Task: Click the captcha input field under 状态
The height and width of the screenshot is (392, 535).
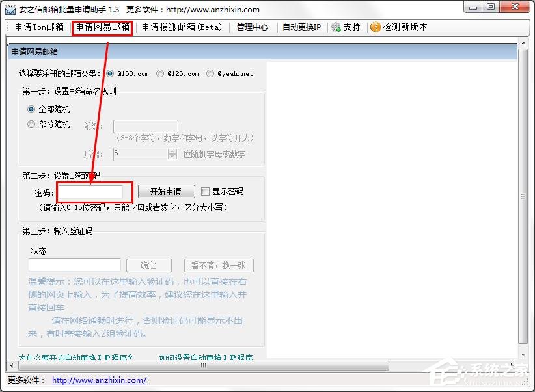Action: click(x=75, y=265)
